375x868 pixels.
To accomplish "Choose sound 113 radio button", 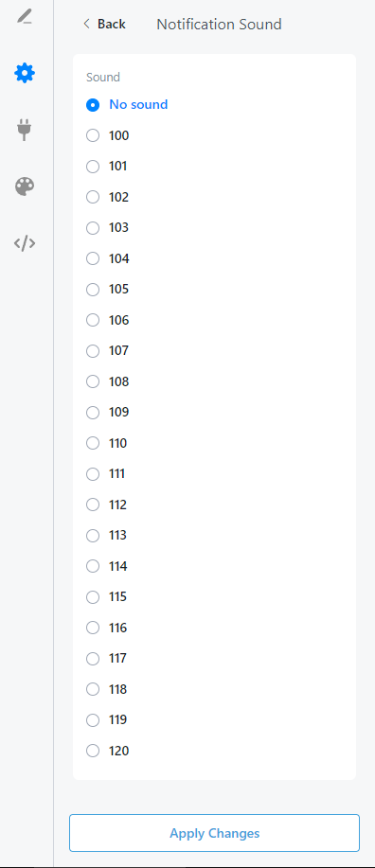I will coord(93,536).
